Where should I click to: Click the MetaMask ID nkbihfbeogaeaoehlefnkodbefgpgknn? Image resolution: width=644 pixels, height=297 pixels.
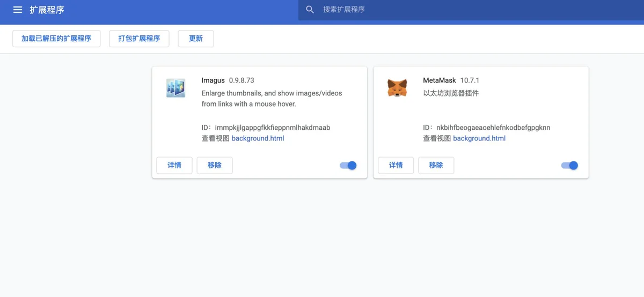coord(493,128)
